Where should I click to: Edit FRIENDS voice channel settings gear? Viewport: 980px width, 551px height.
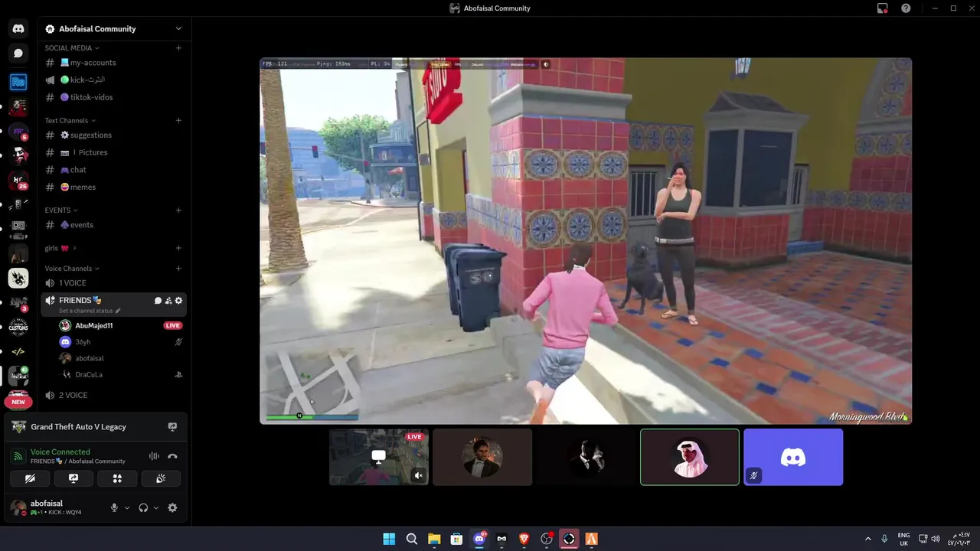tap(179, 301)
